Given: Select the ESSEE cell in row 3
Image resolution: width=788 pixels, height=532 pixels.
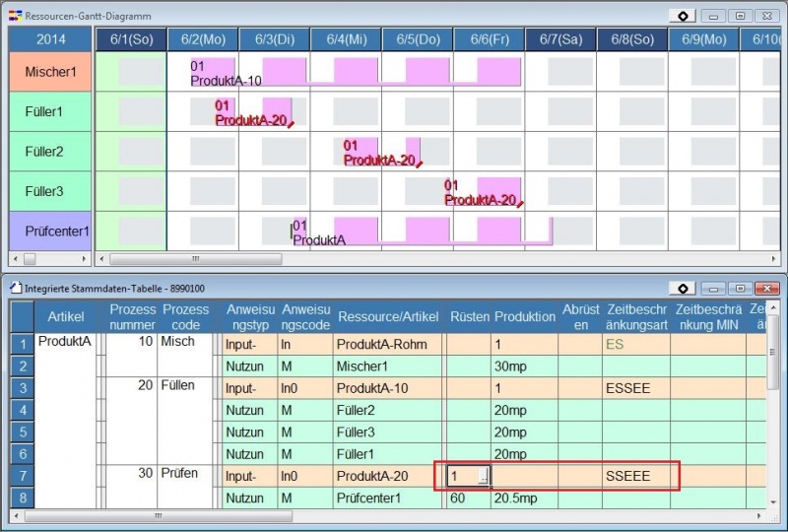Looking at the screenshot, I should [x=629, y=388].
